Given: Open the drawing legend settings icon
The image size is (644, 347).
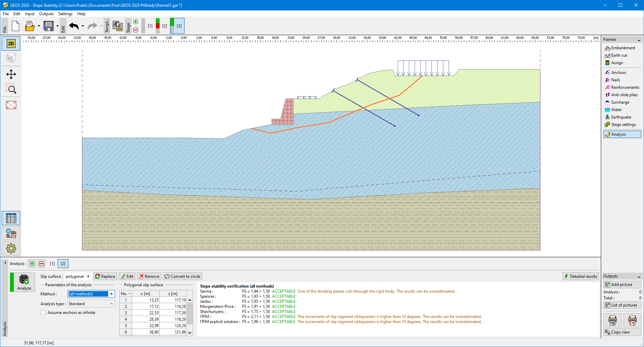Looking at the screenshot, I should pos(11,233).
